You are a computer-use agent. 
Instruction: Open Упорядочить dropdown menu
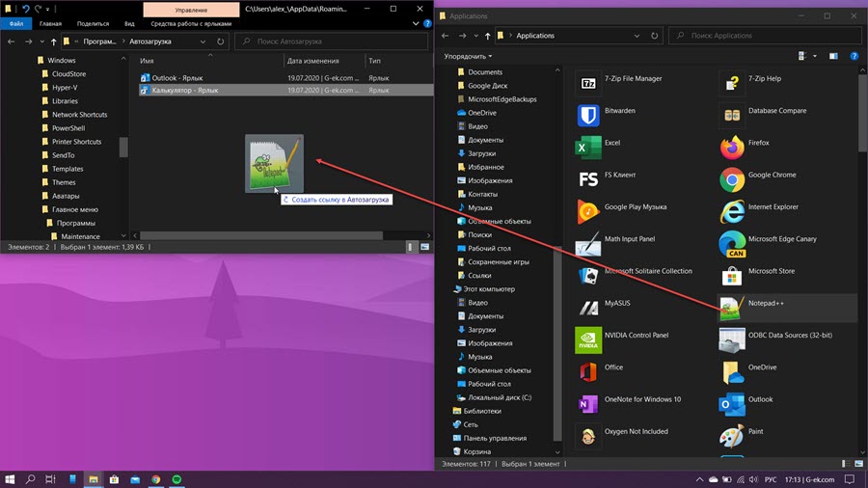pos(468,56)
